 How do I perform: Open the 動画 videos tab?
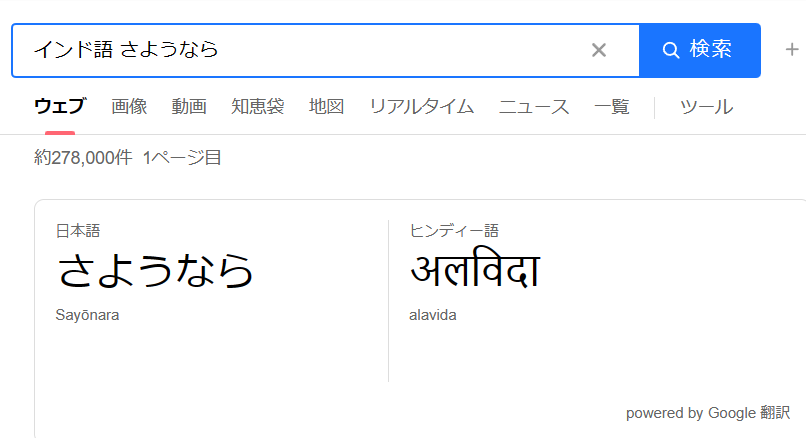click(189, 107)
